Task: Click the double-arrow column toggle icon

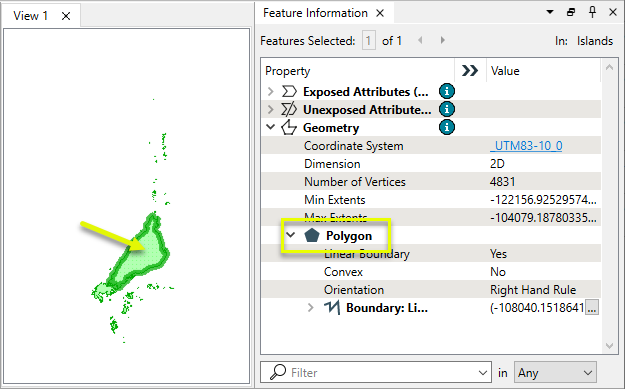Action: coord(470,71)
